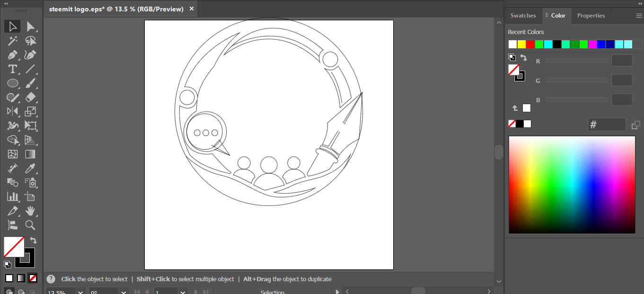This screenshot has width=644, height=294.
Task: Select the Pen tool
Action: click(x=13, y=55)
